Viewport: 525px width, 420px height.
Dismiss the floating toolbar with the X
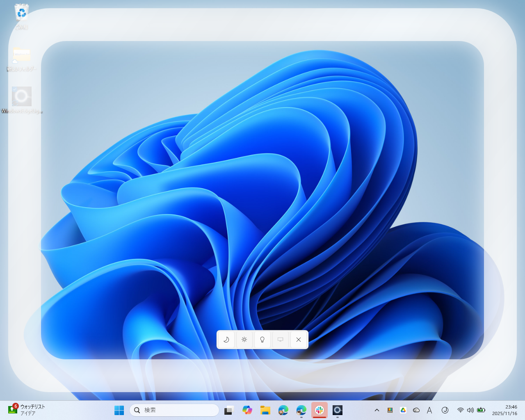click(299, 340)
